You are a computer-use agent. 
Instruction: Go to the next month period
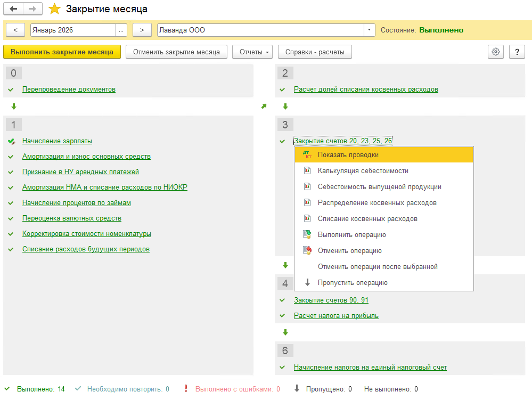(x=142, y=30)
